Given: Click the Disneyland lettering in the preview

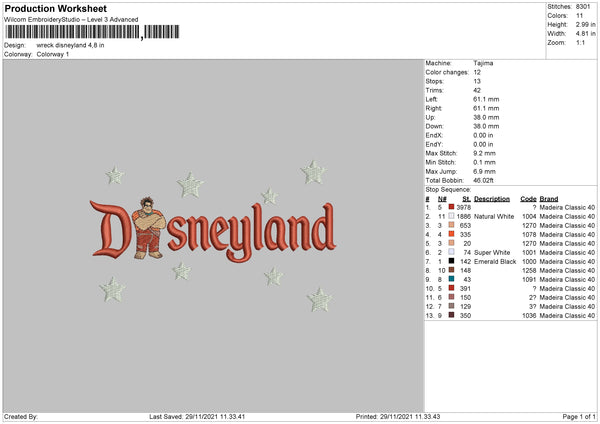Looking at the screenshot, I should coord(213,231).
